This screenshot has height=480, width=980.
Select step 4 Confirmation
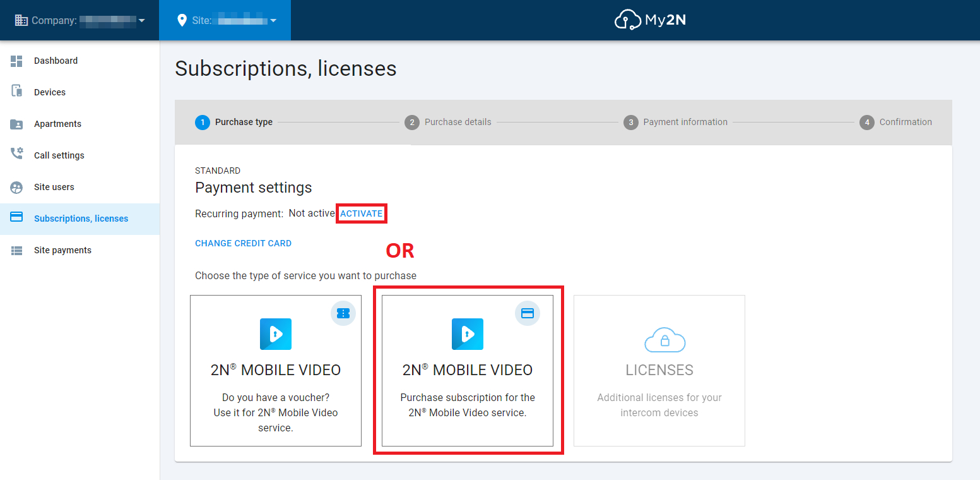(895, 122)
